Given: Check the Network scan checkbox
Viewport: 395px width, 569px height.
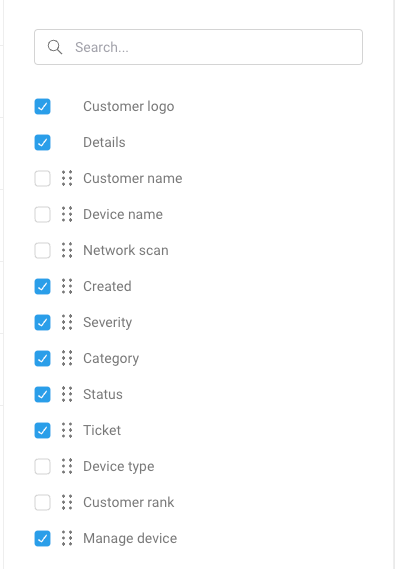Looking at the screenshot, I should pos(42,250).
